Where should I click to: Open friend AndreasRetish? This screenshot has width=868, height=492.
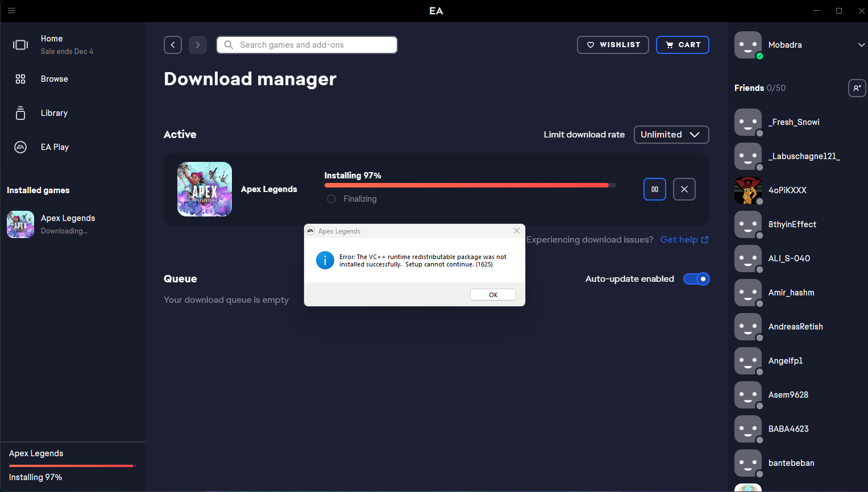796,327
